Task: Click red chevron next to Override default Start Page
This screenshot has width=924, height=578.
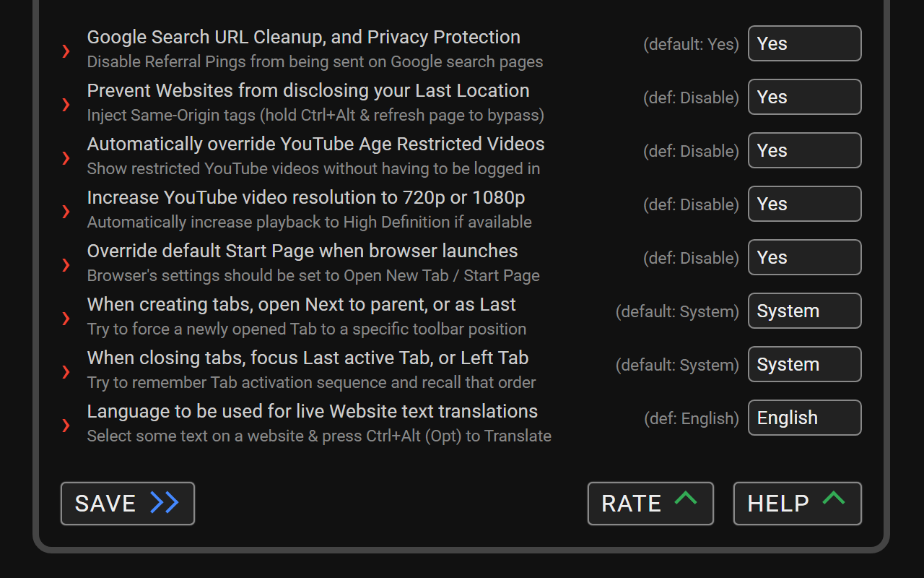Action: (x=66, y=264)
